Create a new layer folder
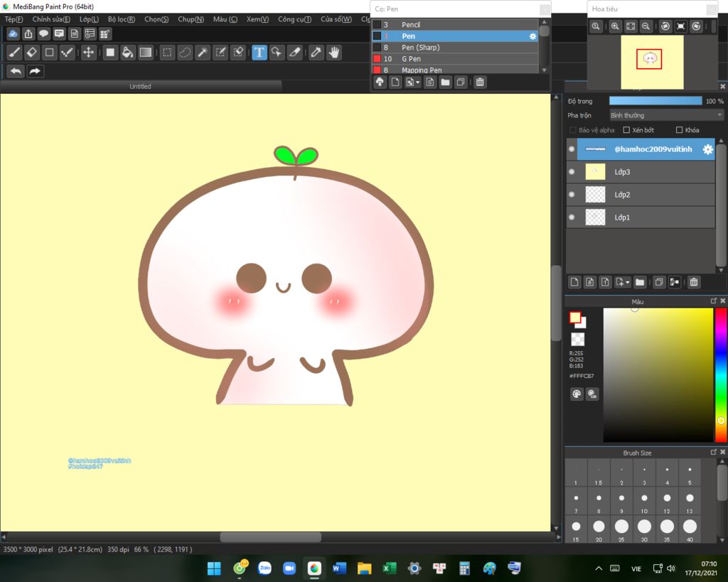This screenshot has width=728, height=582. 640,282
